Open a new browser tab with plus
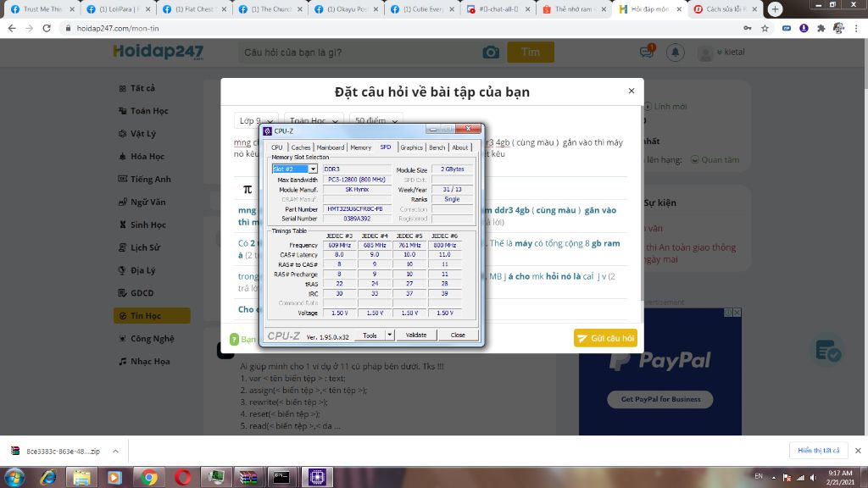The width and height of the screenshot is (868, 488). pyautogui.click(x=775, y=8)
